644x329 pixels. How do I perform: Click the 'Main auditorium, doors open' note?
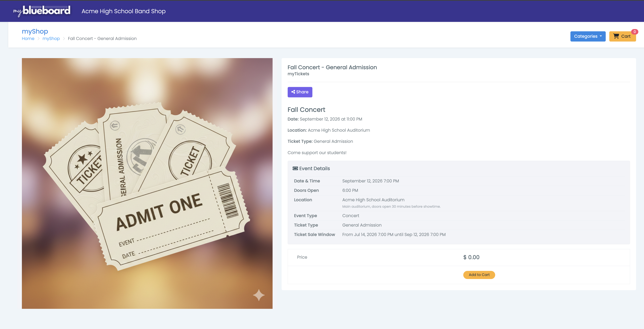coord(391,207)
